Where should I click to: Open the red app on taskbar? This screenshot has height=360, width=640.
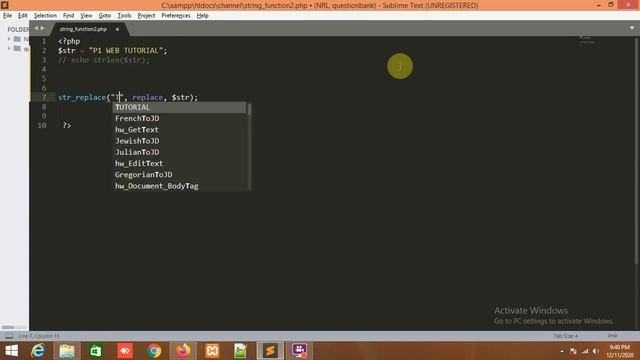point(125,351)
